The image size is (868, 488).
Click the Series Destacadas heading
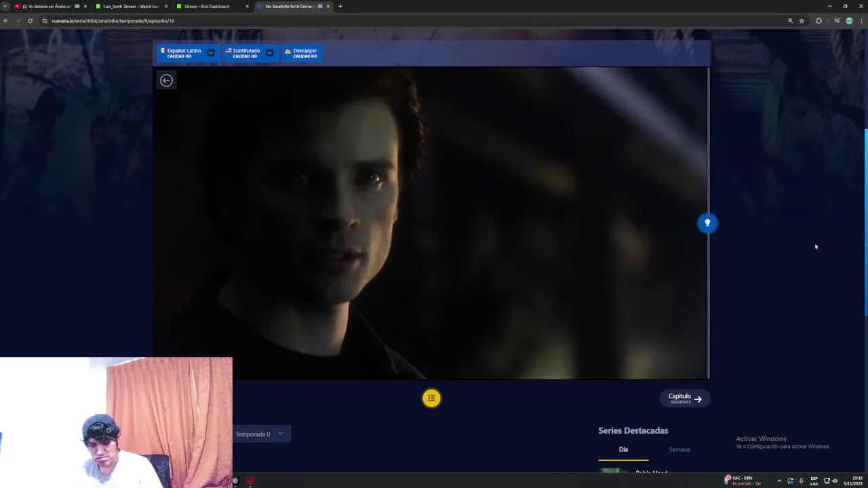point(633,430)
